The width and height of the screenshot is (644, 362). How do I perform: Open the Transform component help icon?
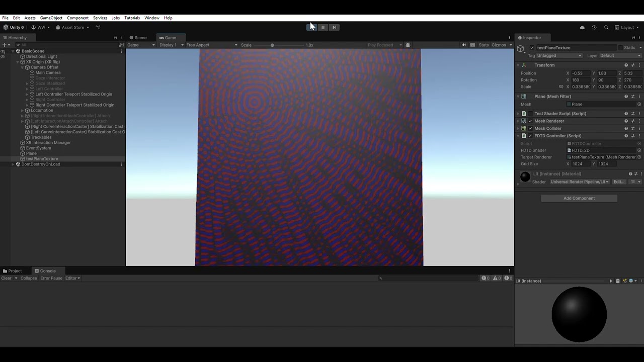pos(626,65)
